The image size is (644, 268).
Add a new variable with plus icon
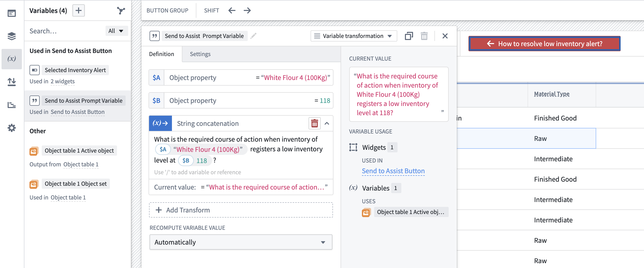tap(79, 10)
